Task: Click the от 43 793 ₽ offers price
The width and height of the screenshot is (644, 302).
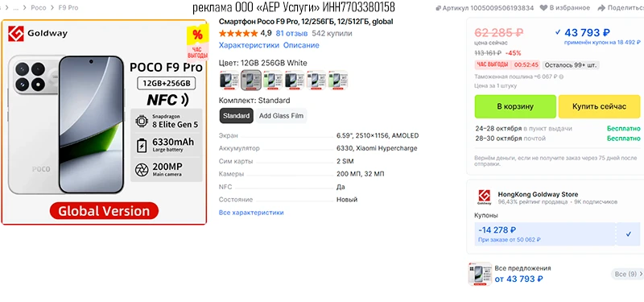Action: [x=518, y=279]
